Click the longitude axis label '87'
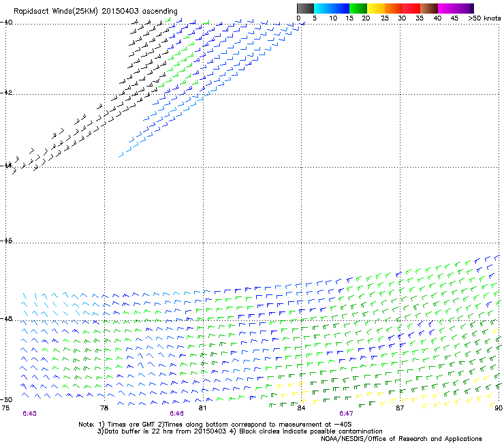The width and height of the screenshot is (504, 443). point(400,408)
